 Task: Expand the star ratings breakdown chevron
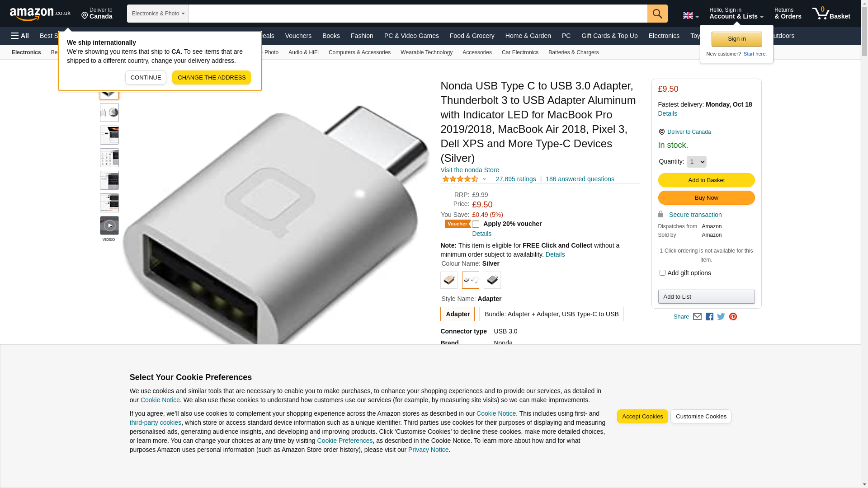point(484,179)
